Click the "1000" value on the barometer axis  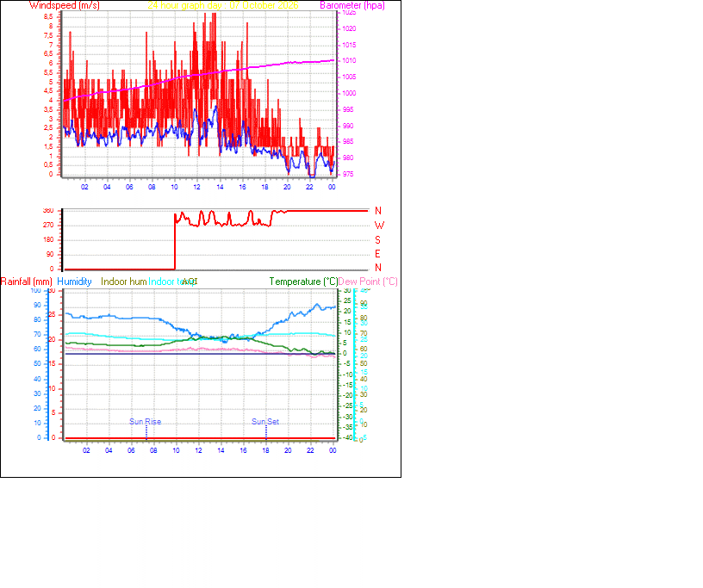coord(349,93)
